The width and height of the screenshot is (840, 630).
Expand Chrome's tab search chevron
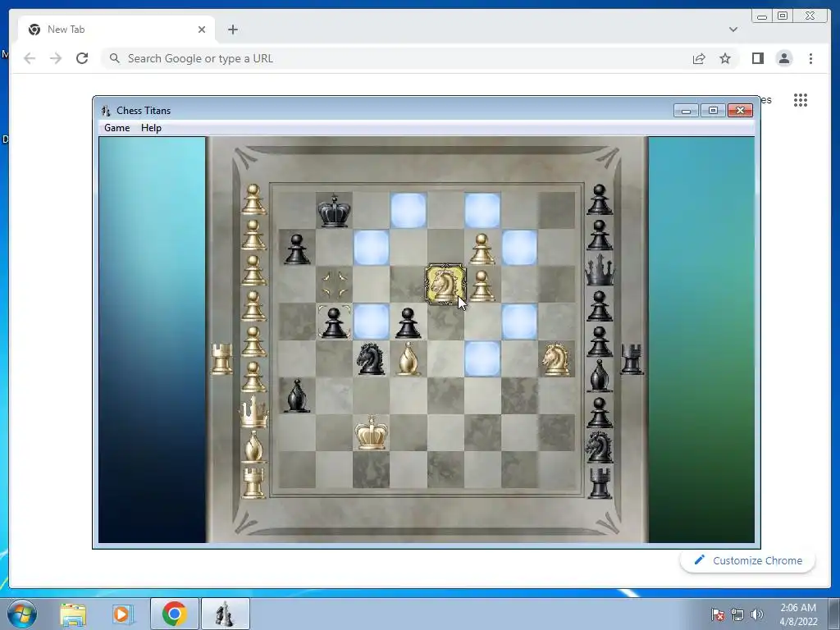point(733,30)
